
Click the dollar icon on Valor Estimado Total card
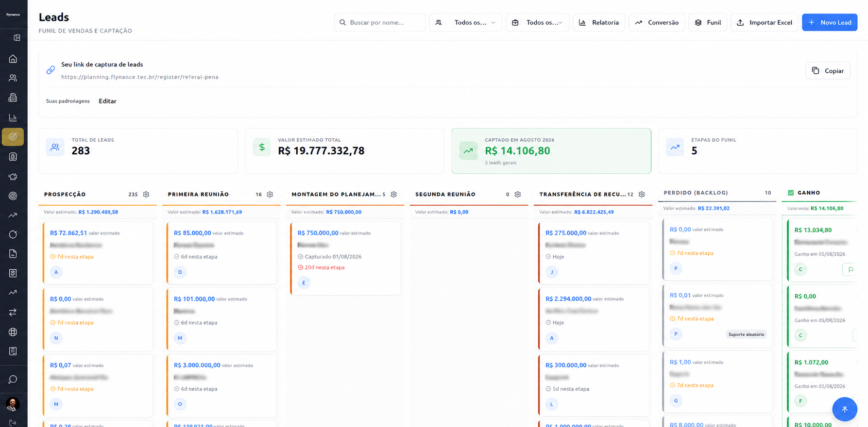[x=262, y=147]
